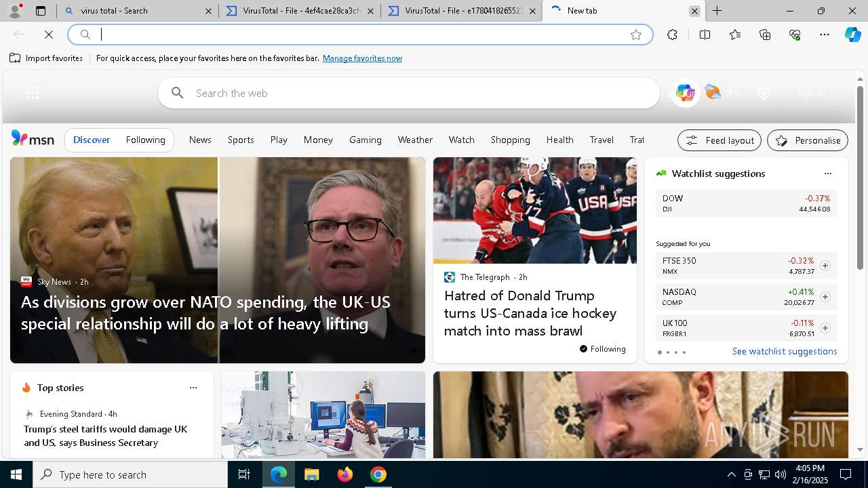Open Settings and more ellipsis menu

(x=825, y=35)
